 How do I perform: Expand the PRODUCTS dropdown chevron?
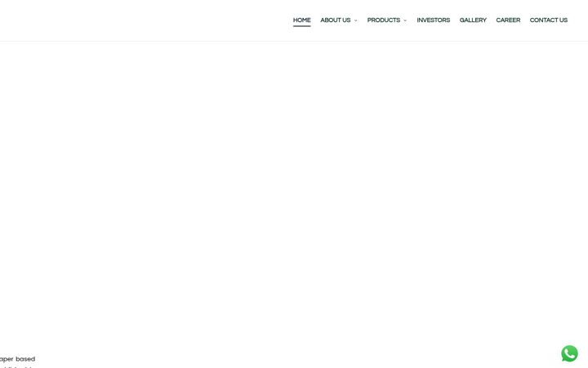click(405, 20)
